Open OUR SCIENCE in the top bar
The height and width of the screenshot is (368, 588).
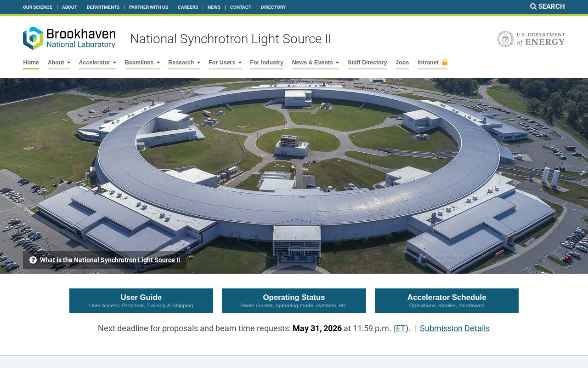click(38, 7)
